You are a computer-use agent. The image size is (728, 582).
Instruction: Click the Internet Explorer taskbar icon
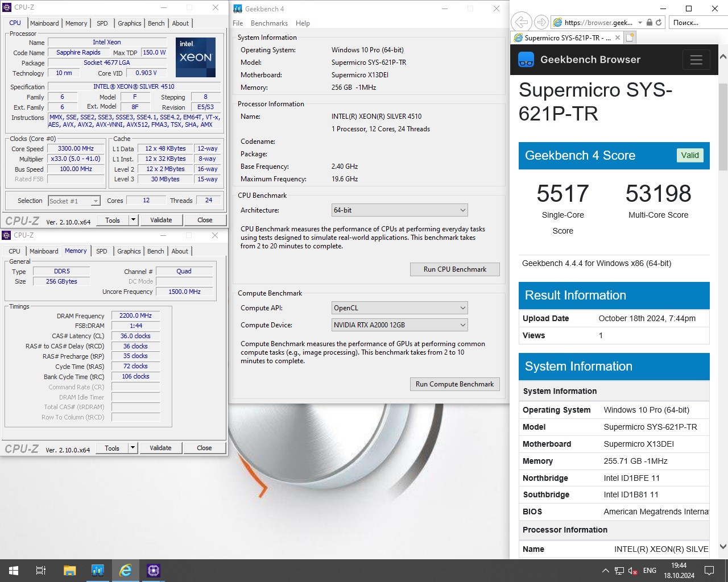click(x=125, y=570)
